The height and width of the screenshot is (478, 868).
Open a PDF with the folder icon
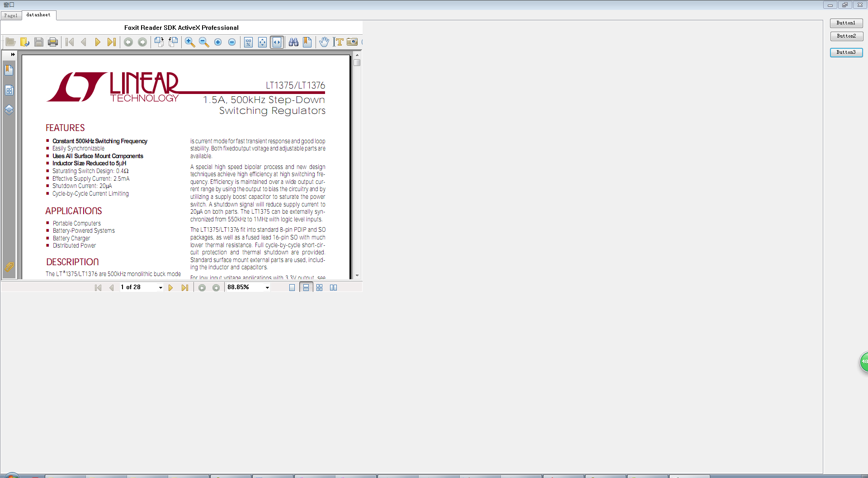pos(11,42)
